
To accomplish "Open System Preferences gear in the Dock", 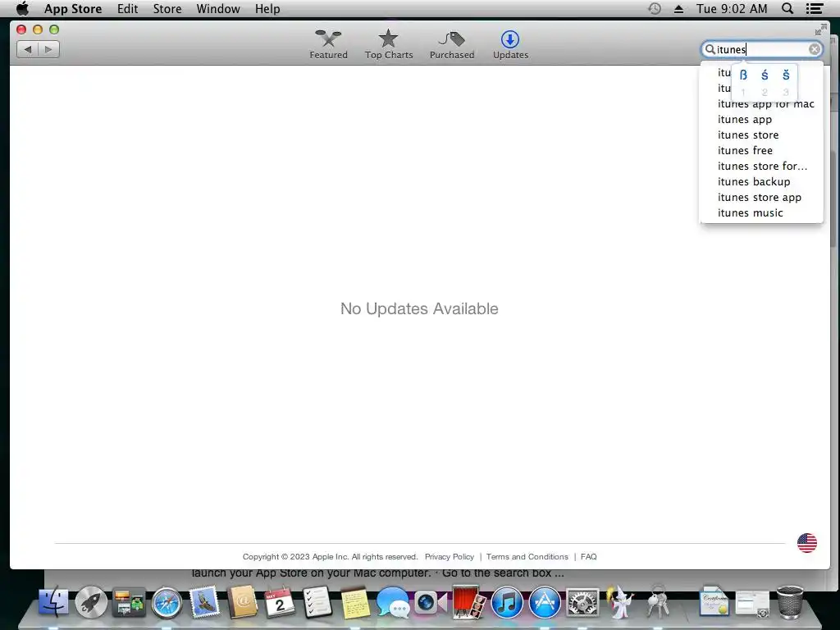I will pos(583,602).
